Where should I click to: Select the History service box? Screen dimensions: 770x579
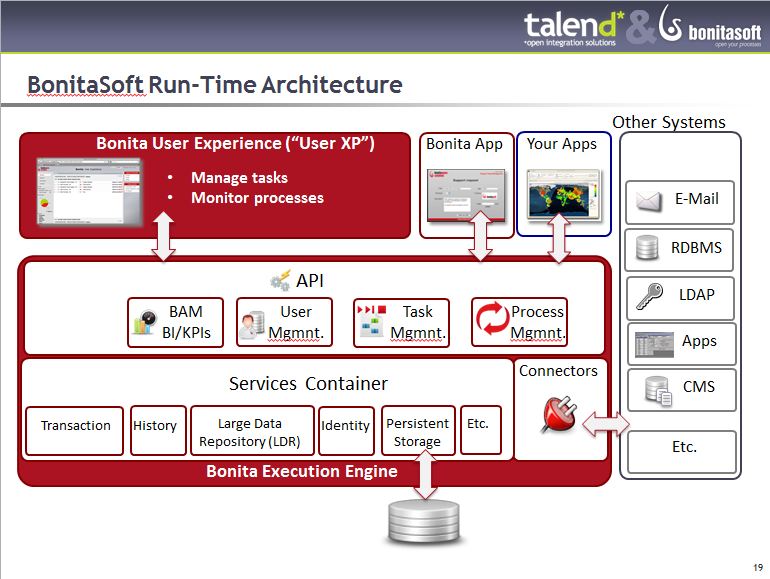(x=158, y=430)
